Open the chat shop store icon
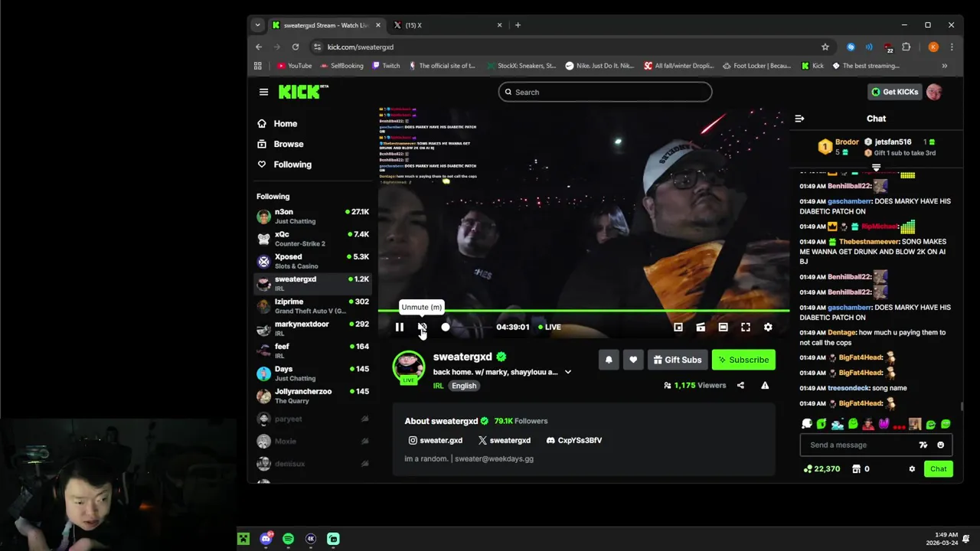This screenshot has height=551, width=980. [x=856, y=469]
